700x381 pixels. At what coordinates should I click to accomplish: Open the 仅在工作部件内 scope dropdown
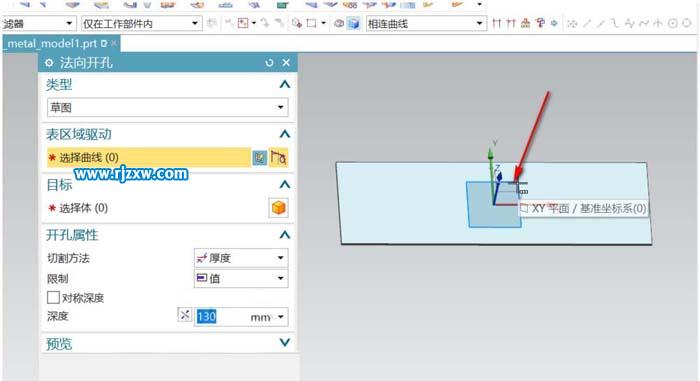click(x=141, y=24)
